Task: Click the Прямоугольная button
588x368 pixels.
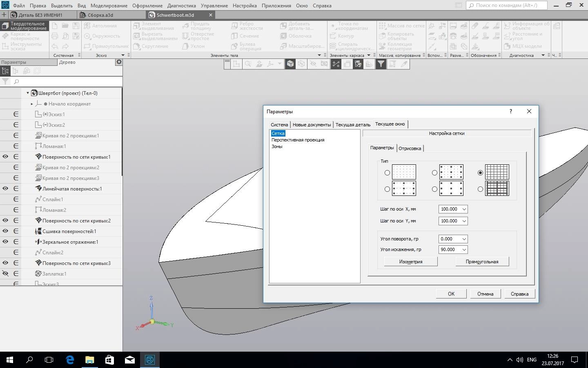Action: coord(482,262)
